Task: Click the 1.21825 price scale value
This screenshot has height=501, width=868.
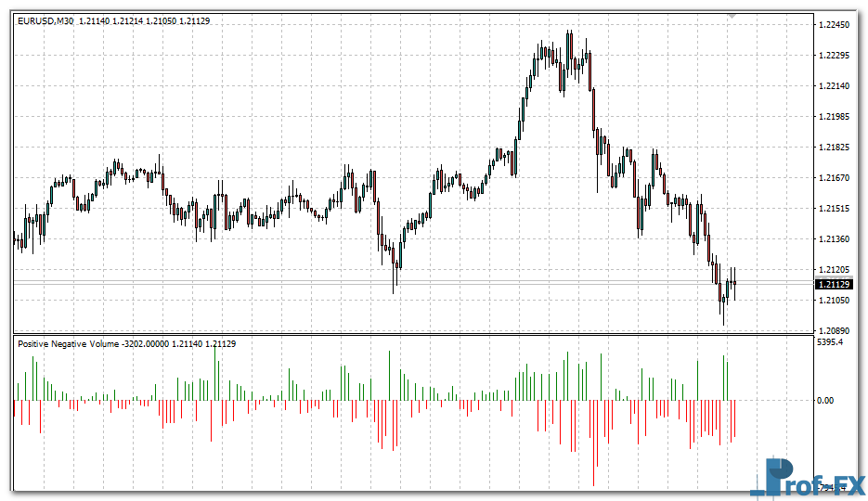Action: 836,148
